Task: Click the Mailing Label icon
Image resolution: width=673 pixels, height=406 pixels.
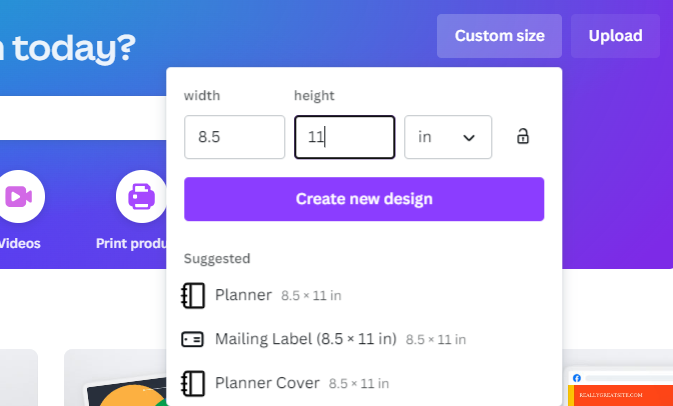Action: coord(193,339)
